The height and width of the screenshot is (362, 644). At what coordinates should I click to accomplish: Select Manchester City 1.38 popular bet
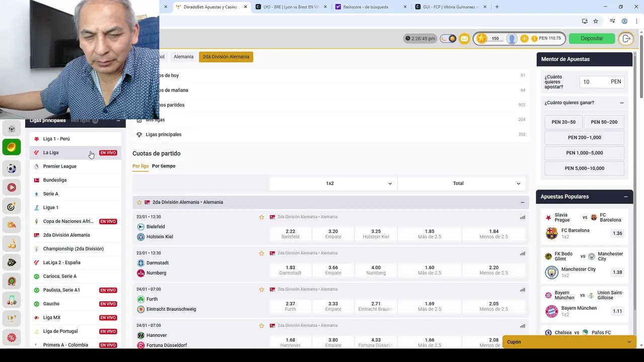[x=617, y=272]
